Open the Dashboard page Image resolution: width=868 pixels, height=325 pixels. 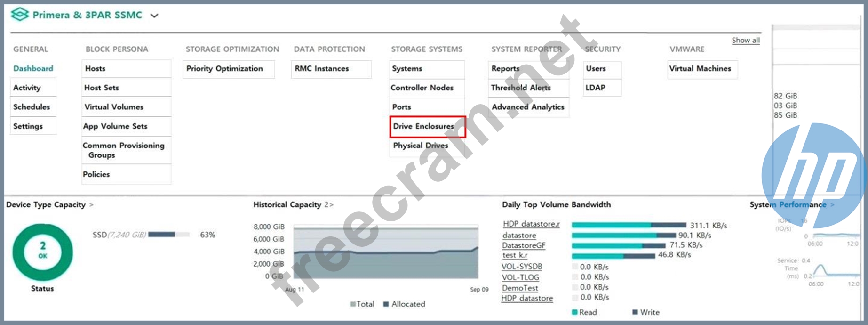click(33, 68)
